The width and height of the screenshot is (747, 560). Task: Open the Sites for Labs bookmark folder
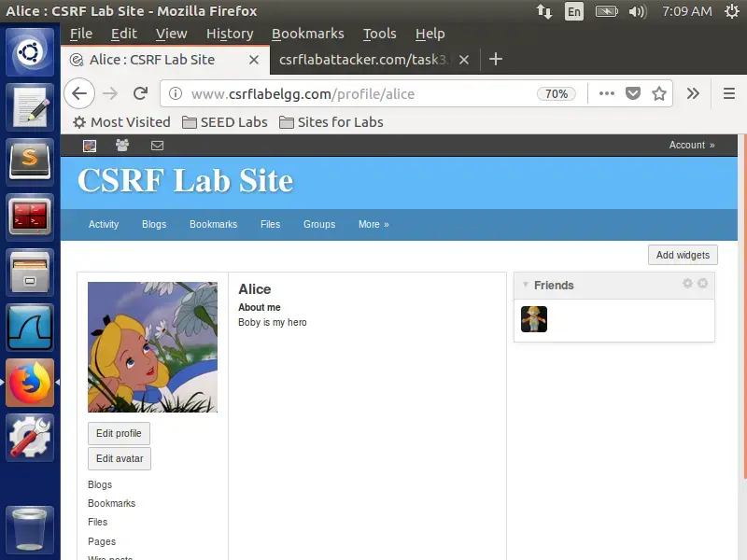(331, 122)
